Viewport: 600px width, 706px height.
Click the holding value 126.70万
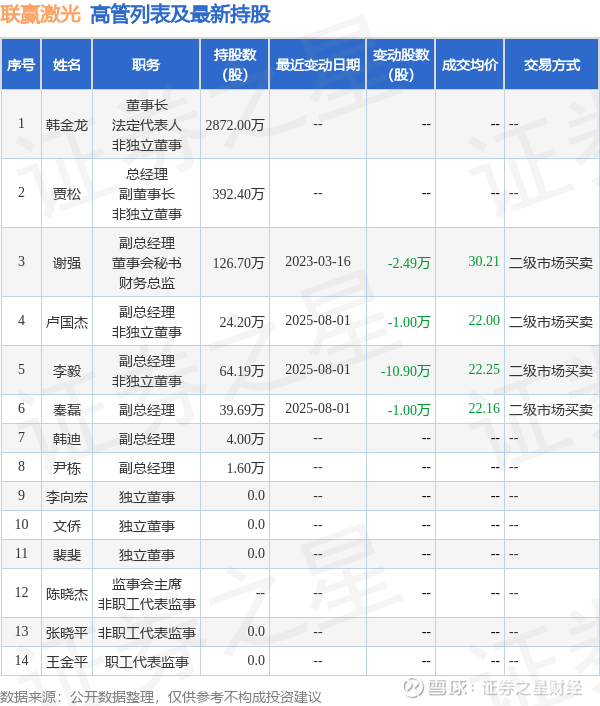coord(238,262)
